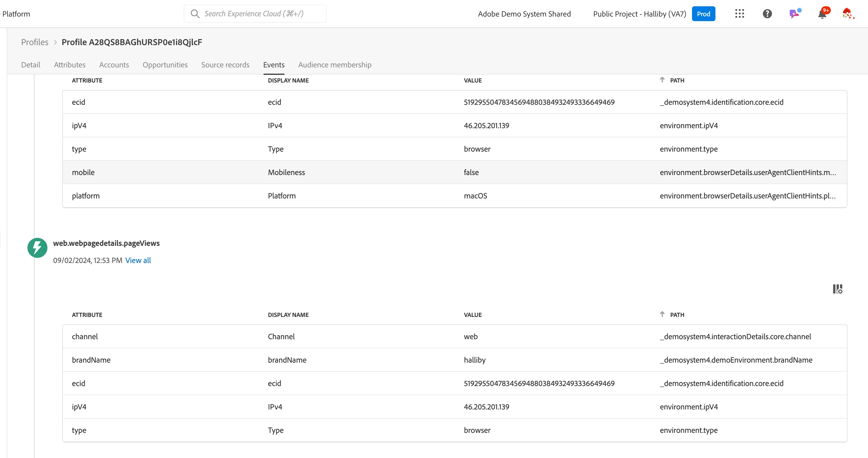This screenshot has height=458, width=868.
Task: Click 09/02/2024, 12:53 PM event timestamp
Action: 88,260
